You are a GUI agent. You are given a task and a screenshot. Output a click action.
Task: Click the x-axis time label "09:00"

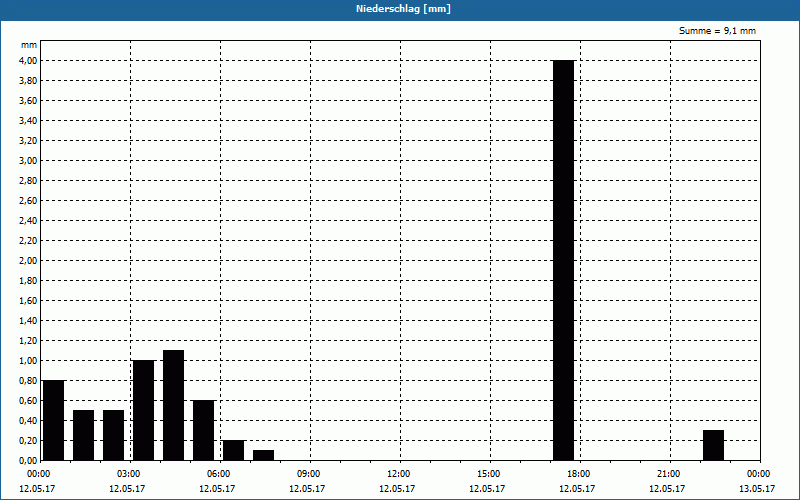(x=309, y=474)
